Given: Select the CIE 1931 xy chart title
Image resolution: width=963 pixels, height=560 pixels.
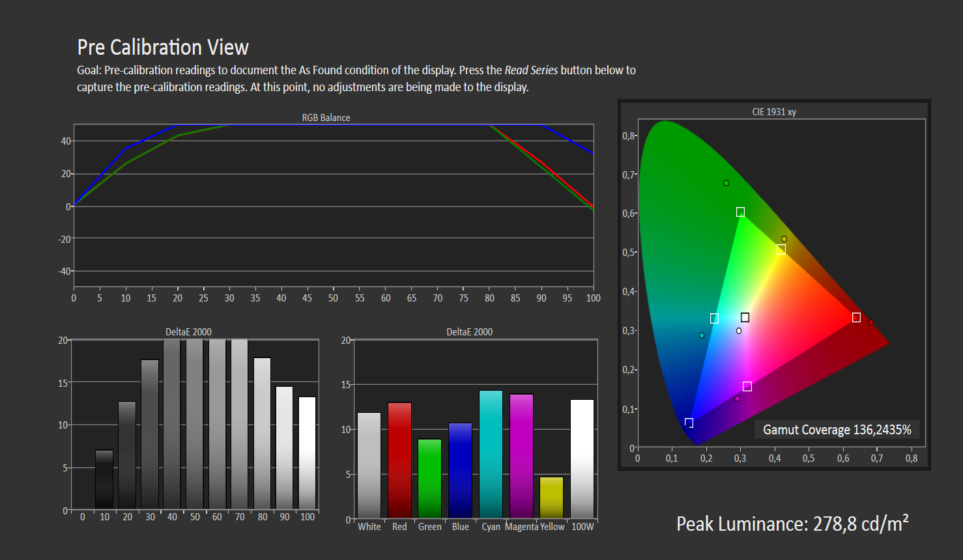Looking at the screenshot, I should click(x=774, y=112).
